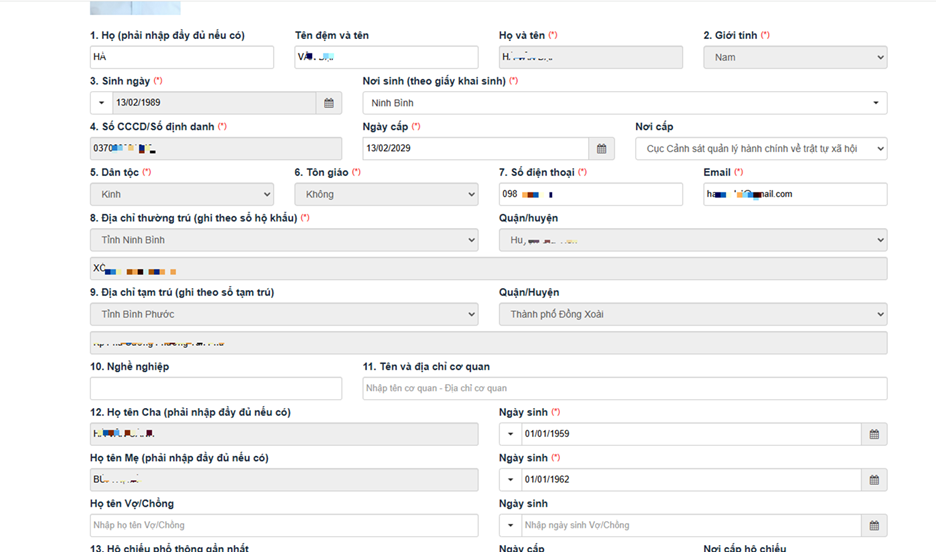The width and height of the screenshot is (936, 552).
Task: Expand date format arrow before 13/02/1989
Action: point(101,103)
